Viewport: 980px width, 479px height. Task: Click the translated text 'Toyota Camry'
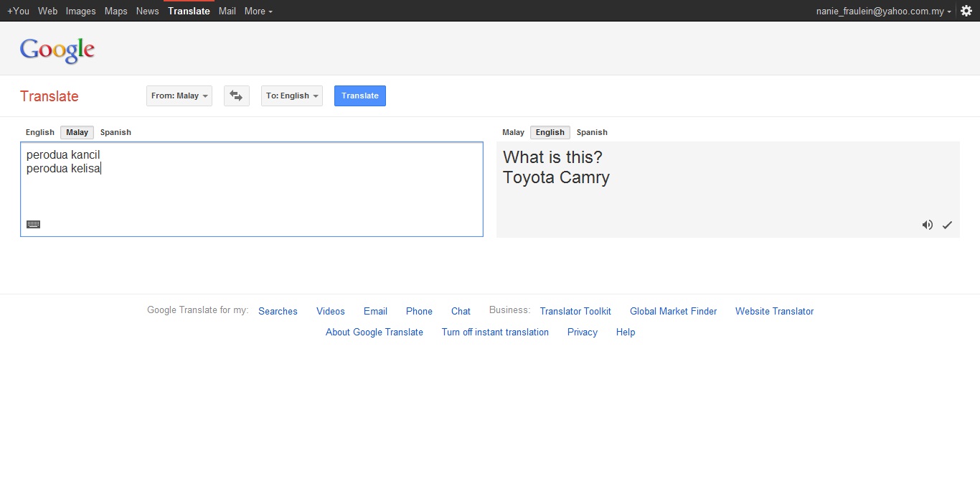coord(556,177)
